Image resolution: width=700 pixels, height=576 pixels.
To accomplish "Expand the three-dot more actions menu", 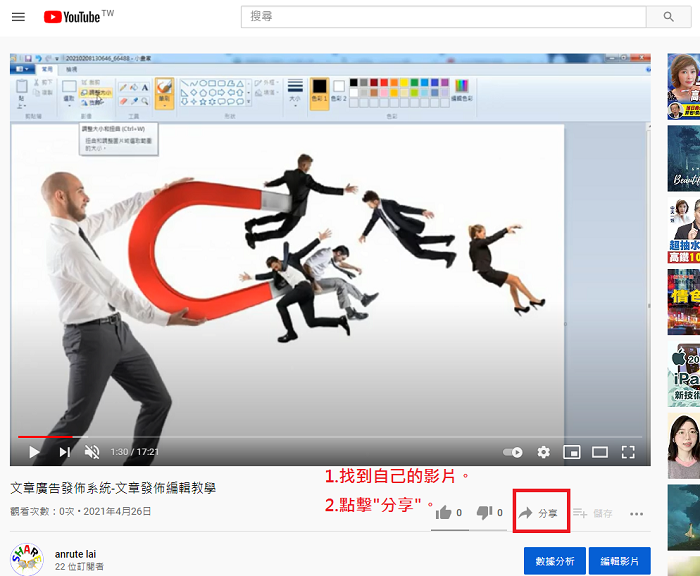I will point(636,513).
